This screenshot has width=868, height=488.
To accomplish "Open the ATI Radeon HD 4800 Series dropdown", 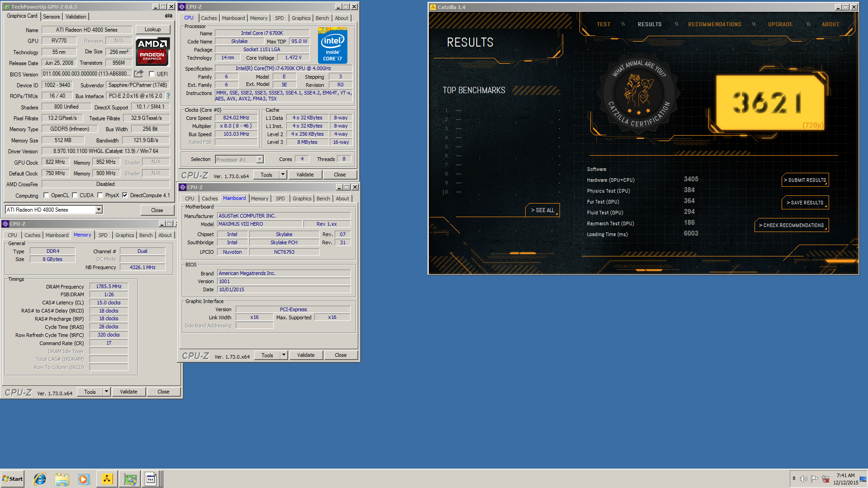I will tap(99, 209).
